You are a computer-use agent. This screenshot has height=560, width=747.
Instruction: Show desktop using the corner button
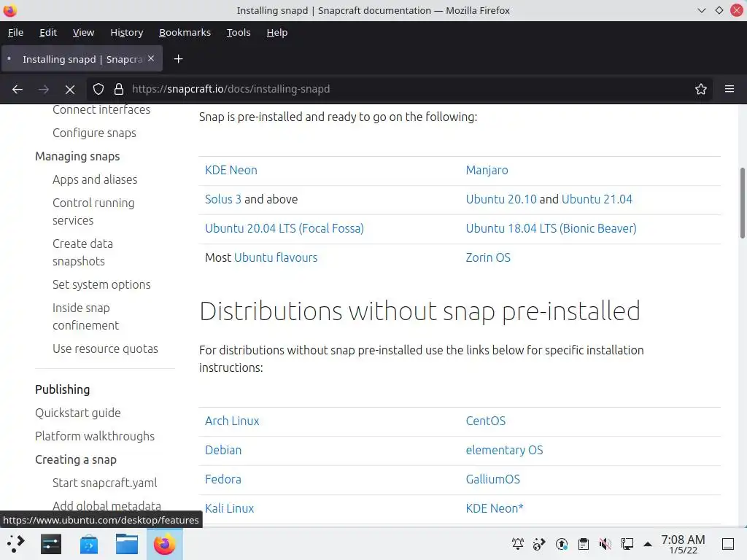(x=728, y=544)
